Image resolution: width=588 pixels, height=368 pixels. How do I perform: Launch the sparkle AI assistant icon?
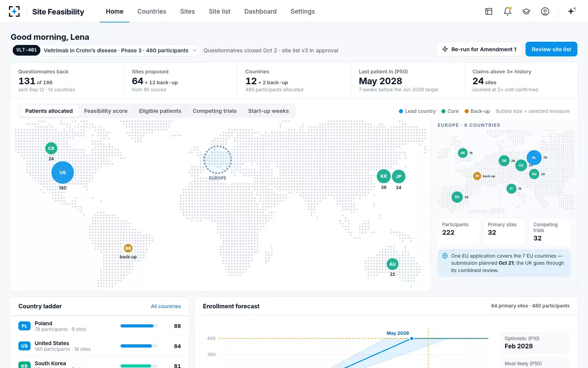coord(572,11)
